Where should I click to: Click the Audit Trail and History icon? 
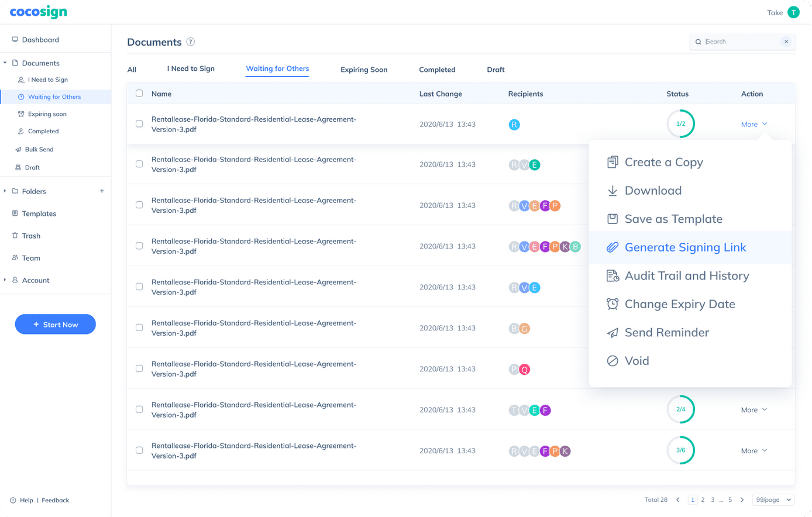pos(613,275)
